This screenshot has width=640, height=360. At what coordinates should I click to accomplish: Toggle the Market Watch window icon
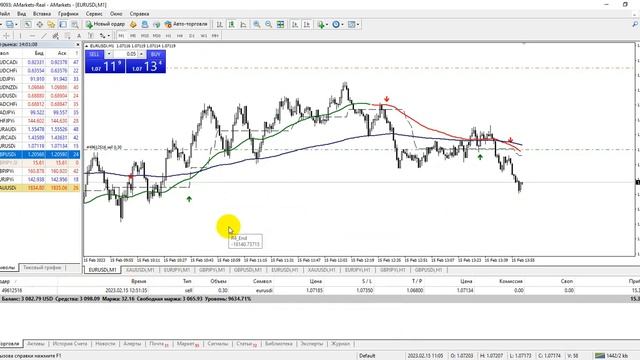click(x=27, y=24)
